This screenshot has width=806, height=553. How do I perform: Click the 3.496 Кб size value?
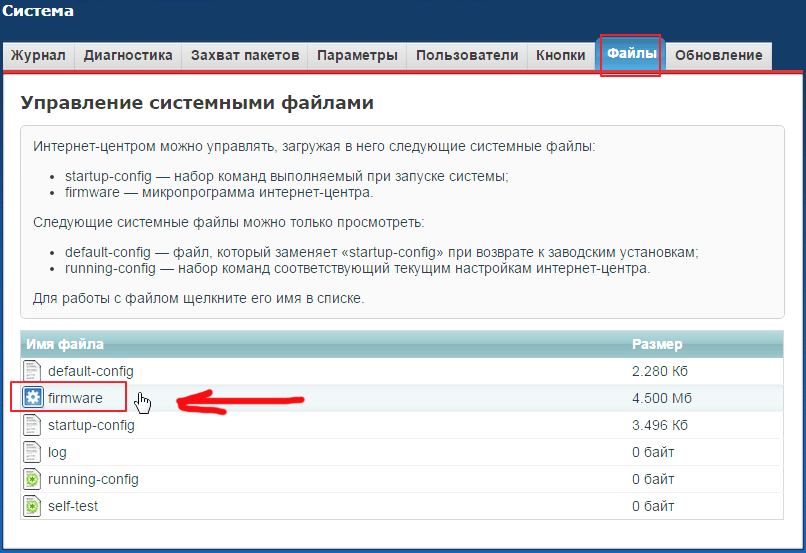[x=660, y=425]
